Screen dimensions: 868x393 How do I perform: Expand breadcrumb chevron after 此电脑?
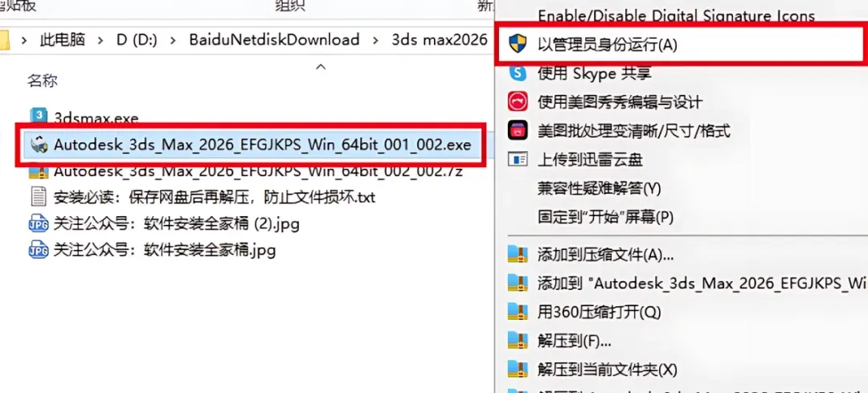tap(100, 40)
